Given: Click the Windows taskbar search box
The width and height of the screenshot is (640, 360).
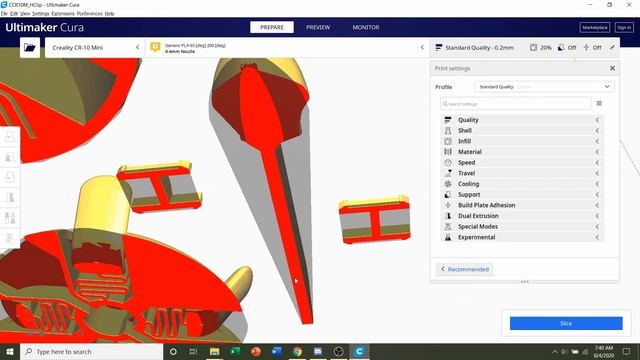Looking at the screenshot, I should click(91, 351).
